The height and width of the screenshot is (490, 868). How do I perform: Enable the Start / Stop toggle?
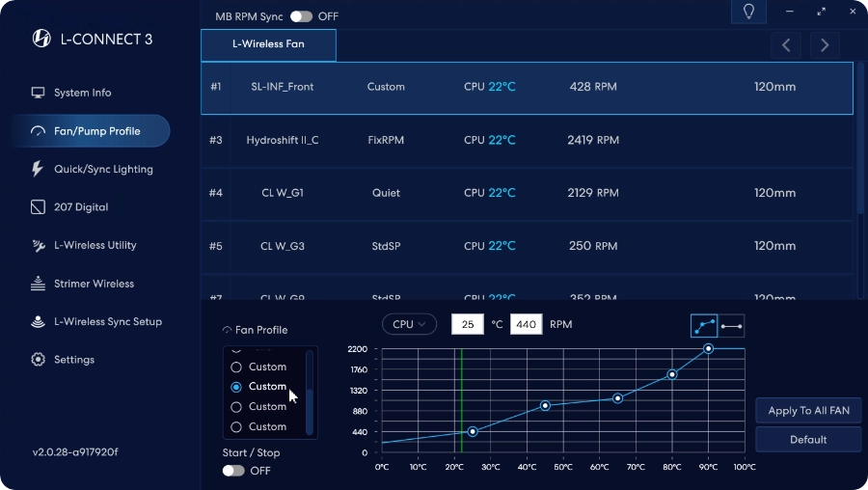tap(233, 471)
